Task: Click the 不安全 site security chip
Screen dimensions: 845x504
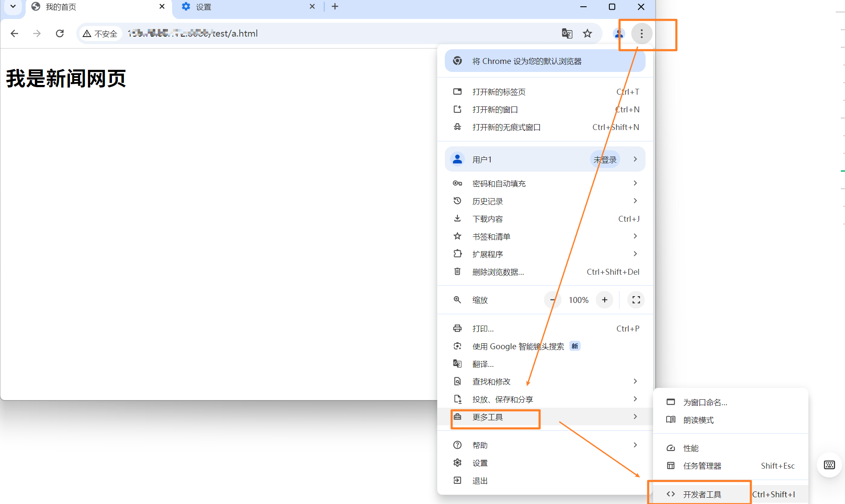Action: 100,34
